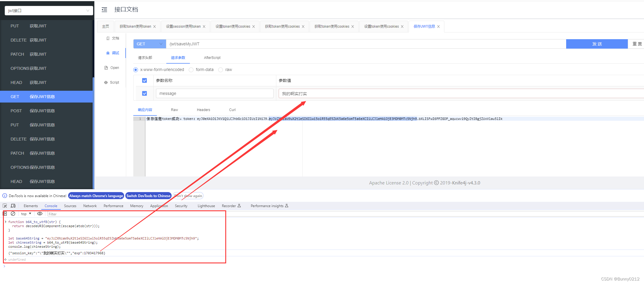
Task: Collapse sidebar with the menu fold icon
Action: point(104,10)
